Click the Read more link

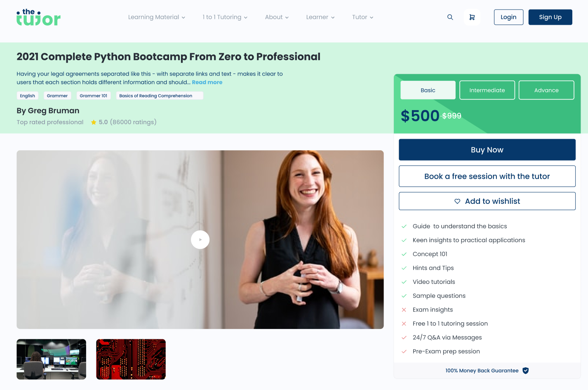click(207, 83)
